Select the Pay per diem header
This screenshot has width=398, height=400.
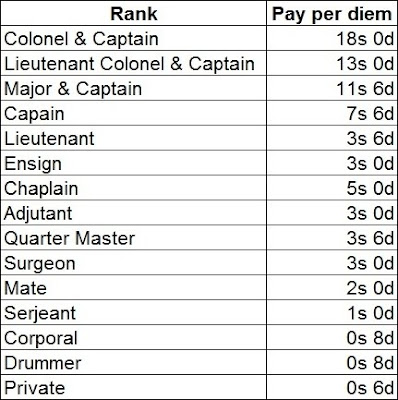click(x=332, y=13)
